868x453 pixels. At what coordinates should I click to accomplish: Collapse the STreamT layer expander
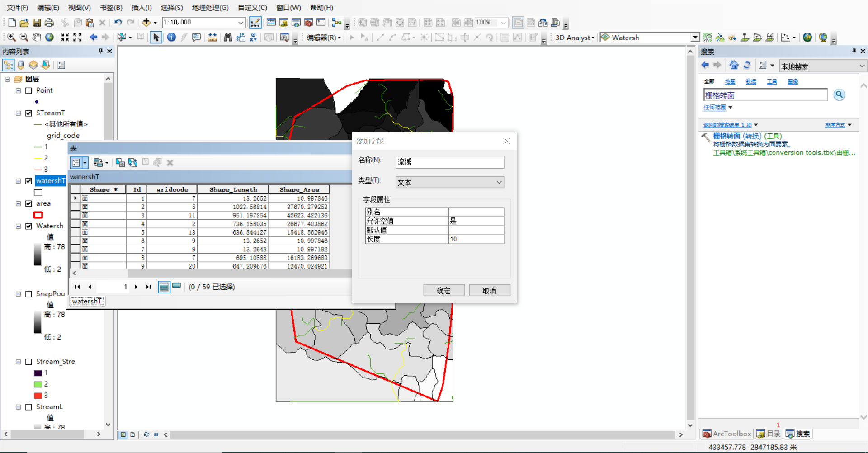pyautogui.click(x=18, y=113)
